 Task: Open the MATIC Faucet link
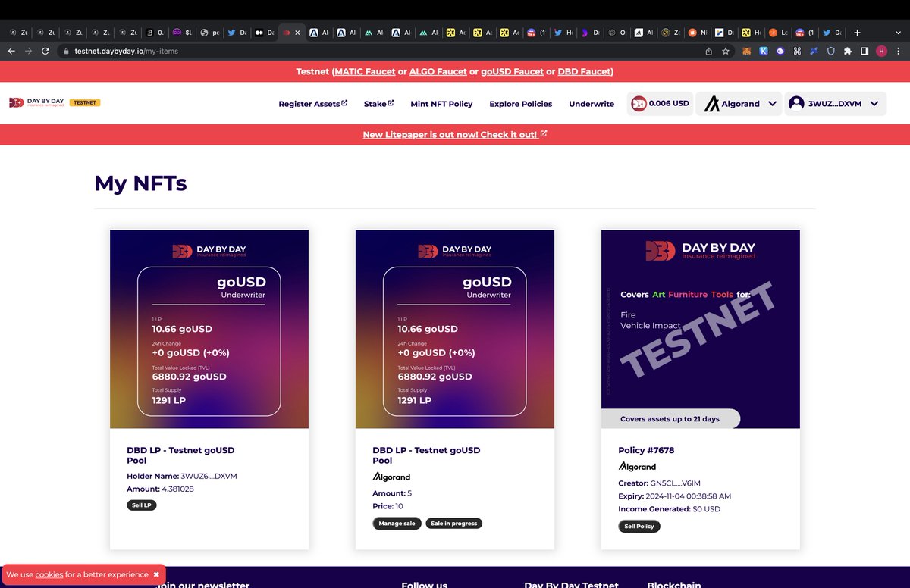(x=366, y=72)
